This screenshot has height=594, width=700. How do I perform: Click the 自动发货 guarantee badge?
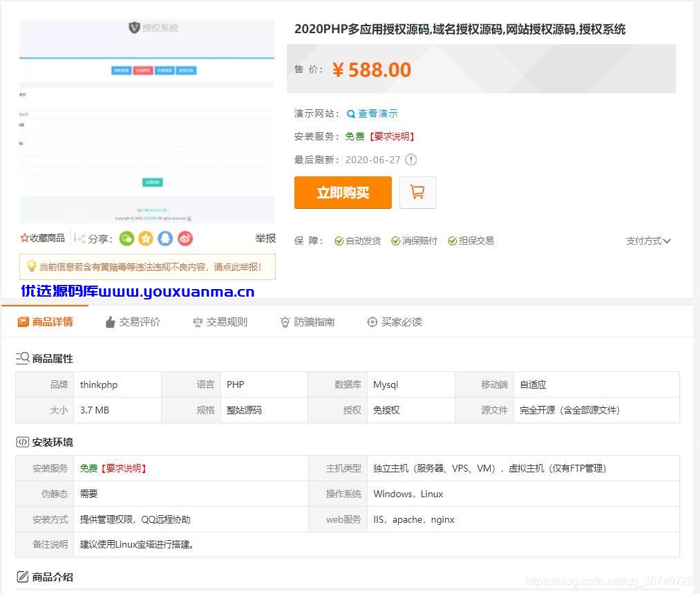click(x=357, y=241)
